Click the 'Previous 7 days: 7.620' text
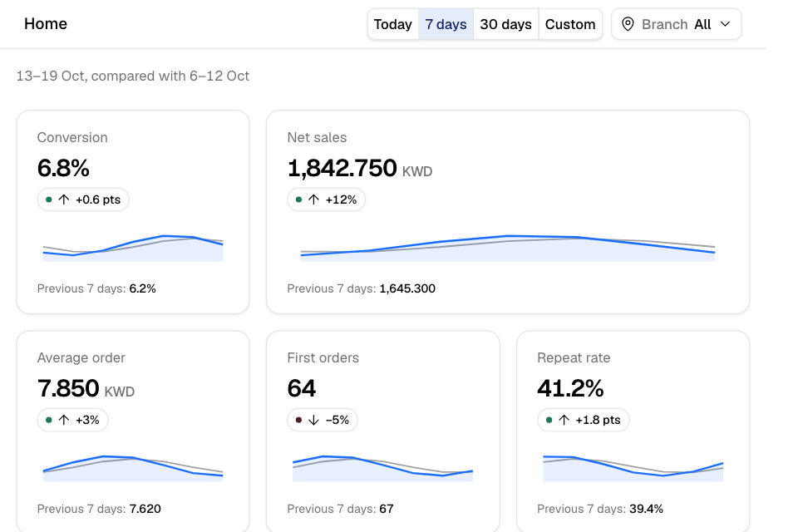The height and width of the screenshot is (532, 798). (x=99, y=509)
